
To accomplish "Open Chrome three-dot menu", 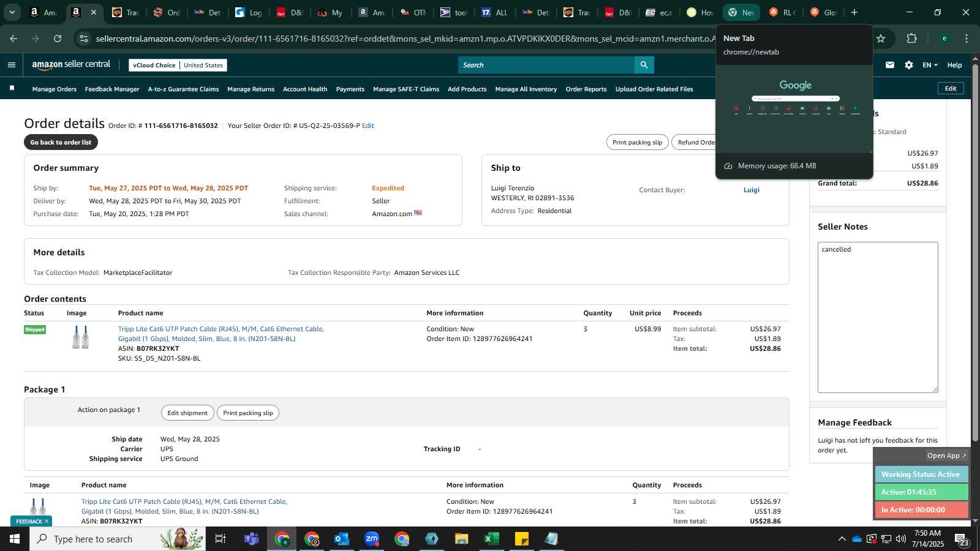I will click(967, 39).
